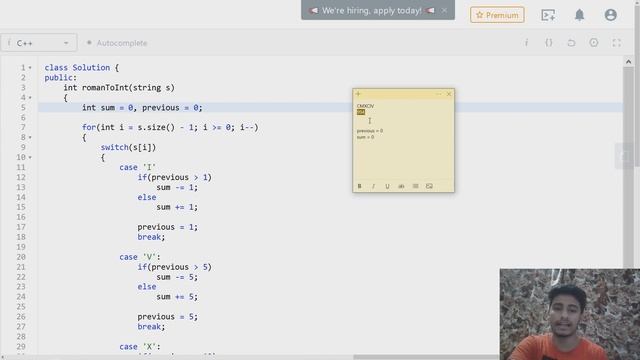
Task: Show the editor info icon
Action: coord(526,42)
